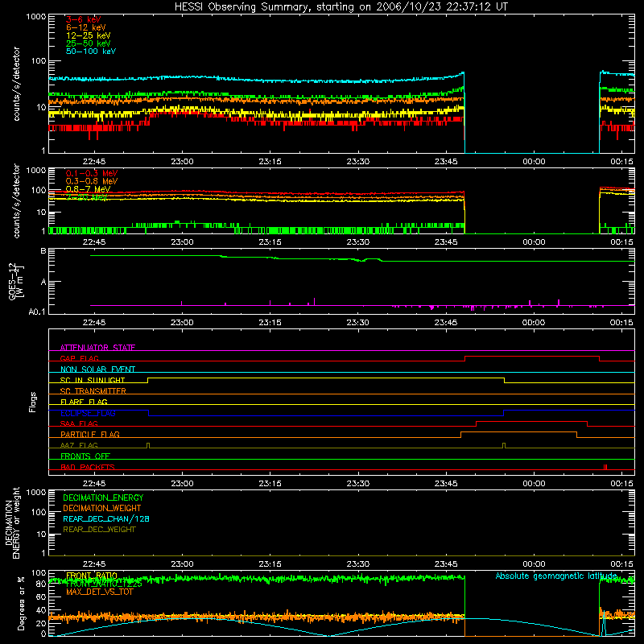The width and height of the screenshot is (644, 644).
Task: Select the DECIMATION_ENERGY legend label
Action: click(x=103, y=497)
